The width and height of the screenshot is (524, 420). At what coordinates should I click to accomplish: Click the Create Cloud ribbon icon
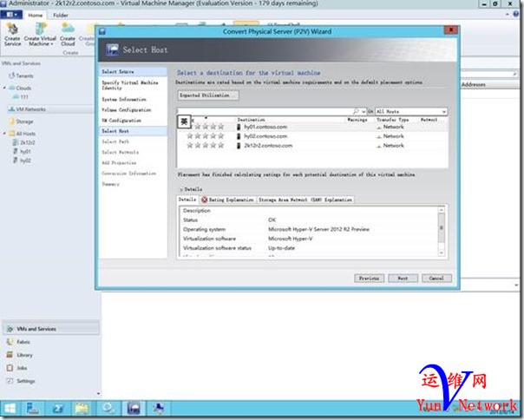click(68, 35)
